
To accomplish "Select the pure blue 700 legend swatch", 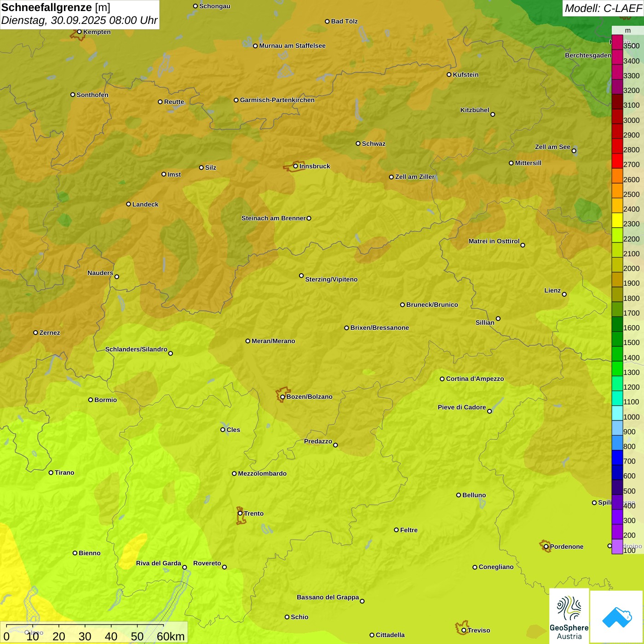I will click(617, 458).
